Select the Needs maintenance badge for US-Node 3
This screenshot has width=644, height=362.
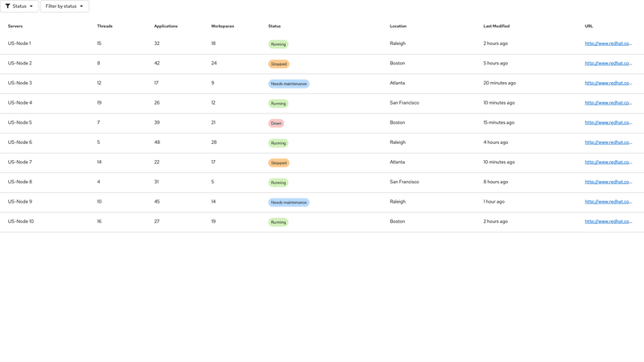[x=288, y=84]
